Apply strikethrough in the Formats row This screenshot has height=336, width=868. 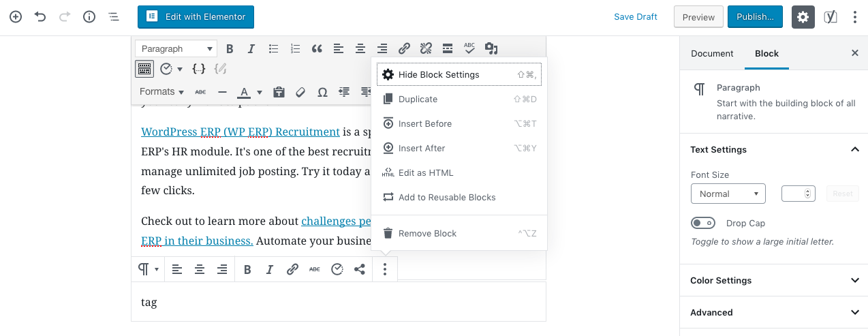click(200, 91)
